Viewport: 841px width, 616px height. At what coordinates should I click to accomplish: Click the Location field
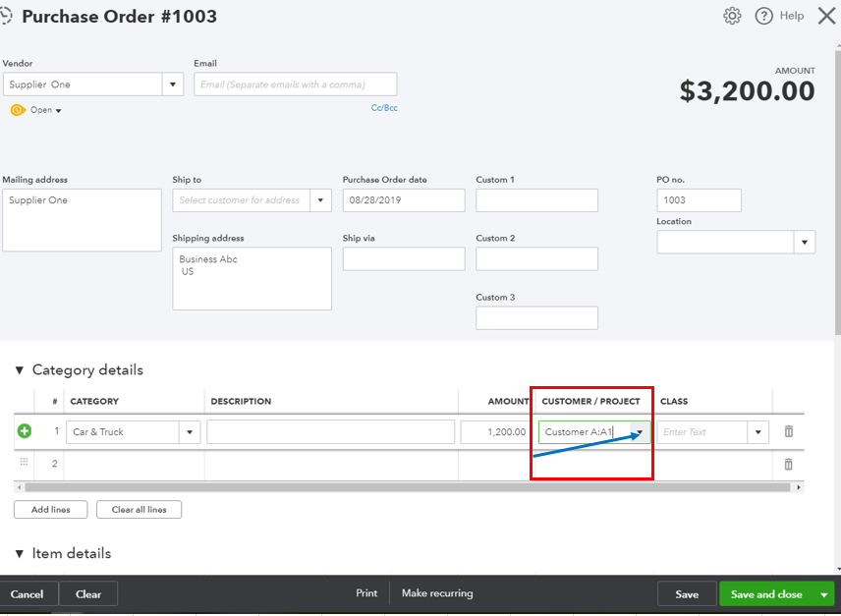[725, 243]
